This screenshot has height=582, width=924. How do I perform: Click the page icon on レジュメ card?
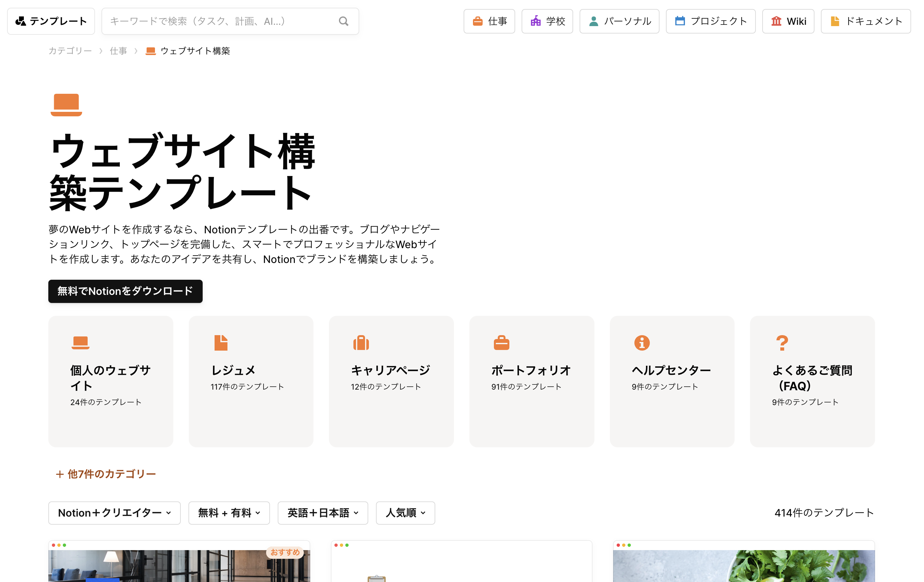click(x=221, y=343)
